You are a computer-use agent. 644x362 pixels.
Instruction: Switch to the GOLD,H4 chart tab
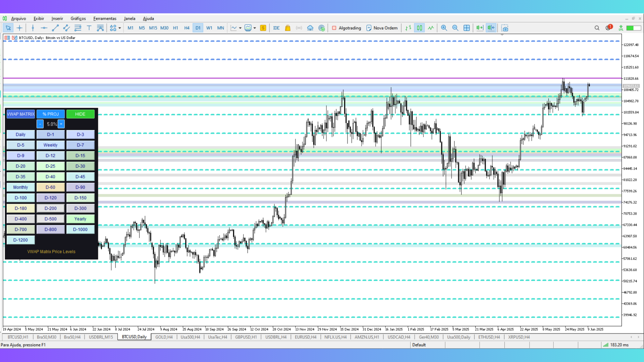point(164,337)
